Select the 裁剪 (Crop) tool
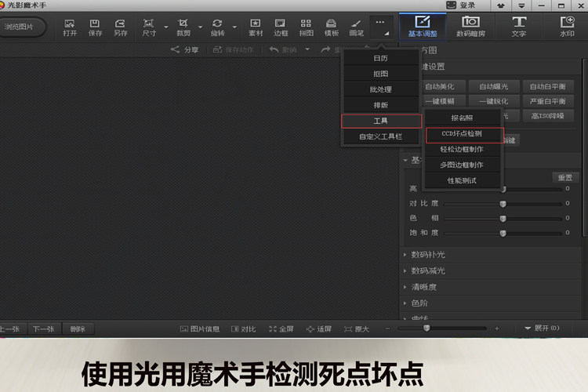Screen dimensions: 588x392 183,27
